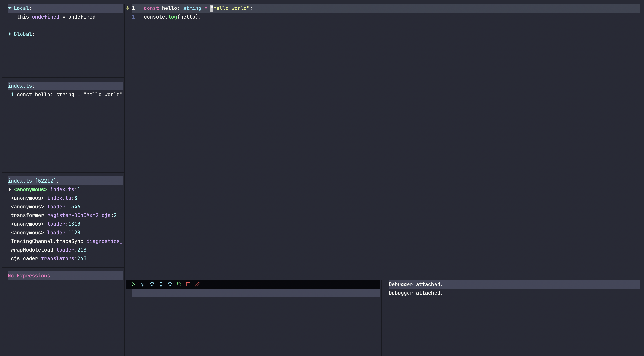
Task: Place the cursor on the 'const' keyword
Action: (151, 8)
